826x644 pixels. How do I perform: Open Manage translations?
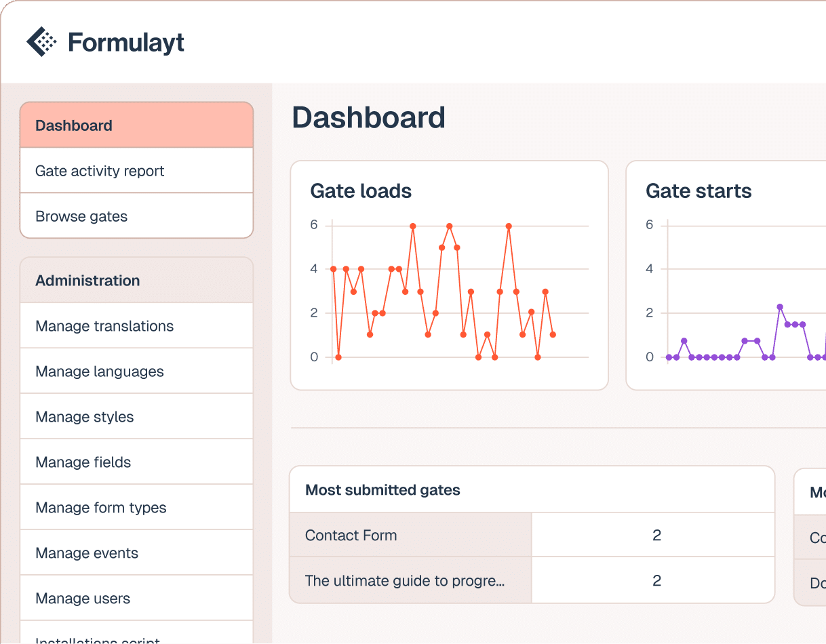136,326
